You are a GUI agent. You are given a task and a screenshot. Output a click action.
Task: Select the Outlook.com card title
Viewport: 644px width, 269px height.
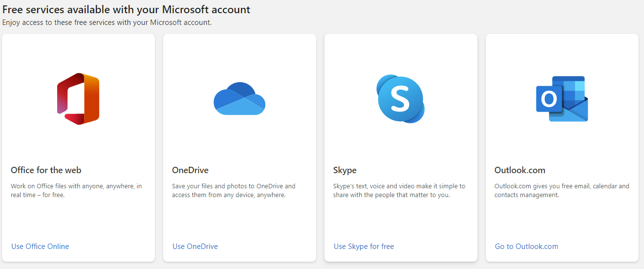pyautogui.click(x=520, y=170)
